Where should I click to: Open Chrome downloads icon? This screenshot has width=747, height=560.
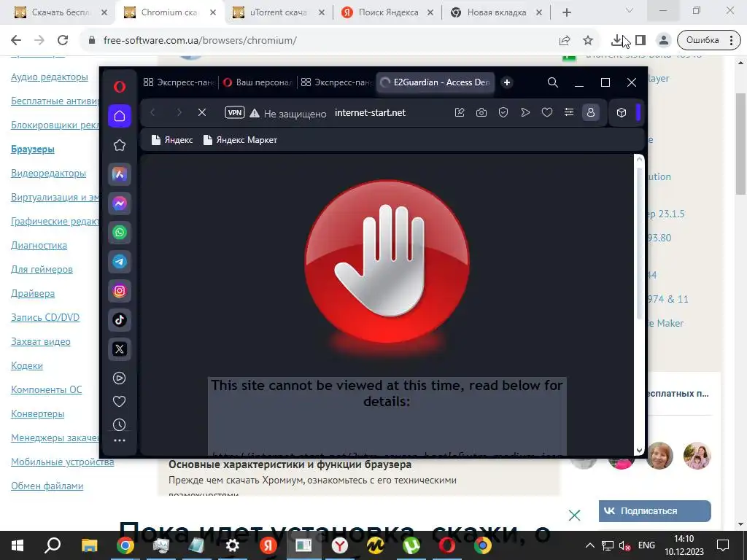(617, 40)
